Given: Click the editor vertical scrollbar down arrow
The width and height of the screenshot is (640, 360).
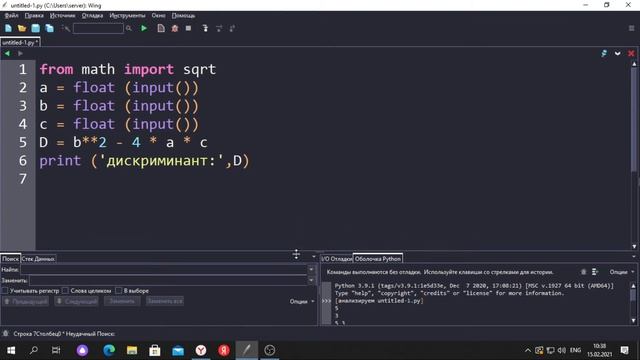Looking at the screenshot, I should coord(634,246).
